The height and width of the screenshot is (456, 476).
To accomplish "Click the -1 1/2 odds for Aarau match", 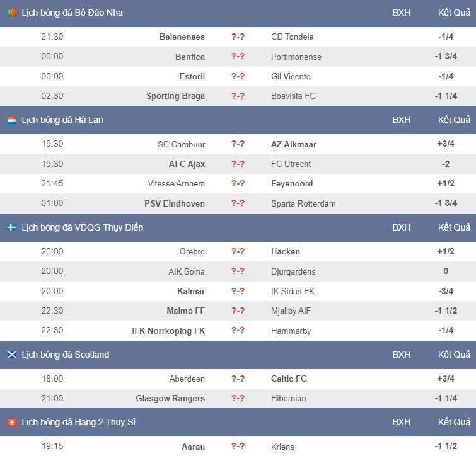I will click(446, 447).
